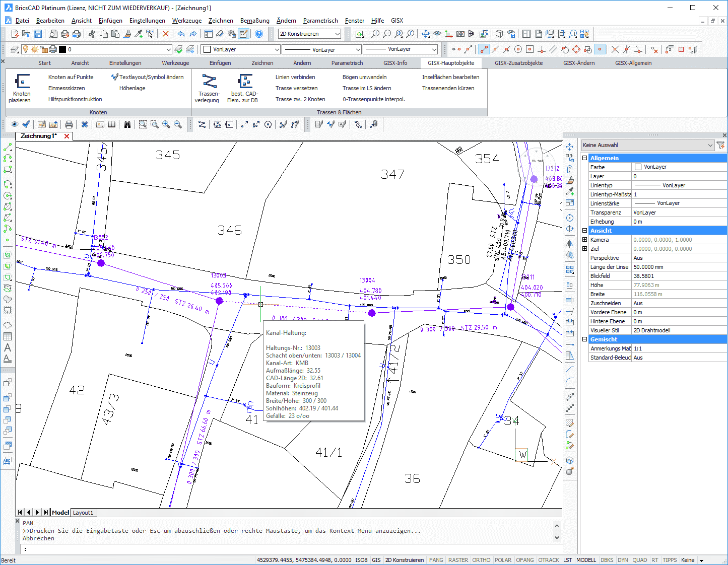Enable RASTER grid in status bar
Viewport: 728px width, 565px height.
tap(458, 560)
